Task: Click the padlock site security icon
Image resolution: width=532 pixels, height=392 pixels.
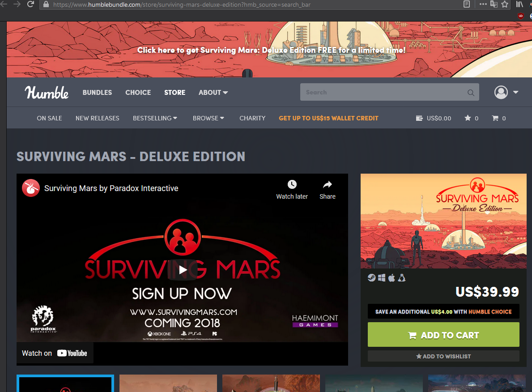Action: tap(46, 4)
